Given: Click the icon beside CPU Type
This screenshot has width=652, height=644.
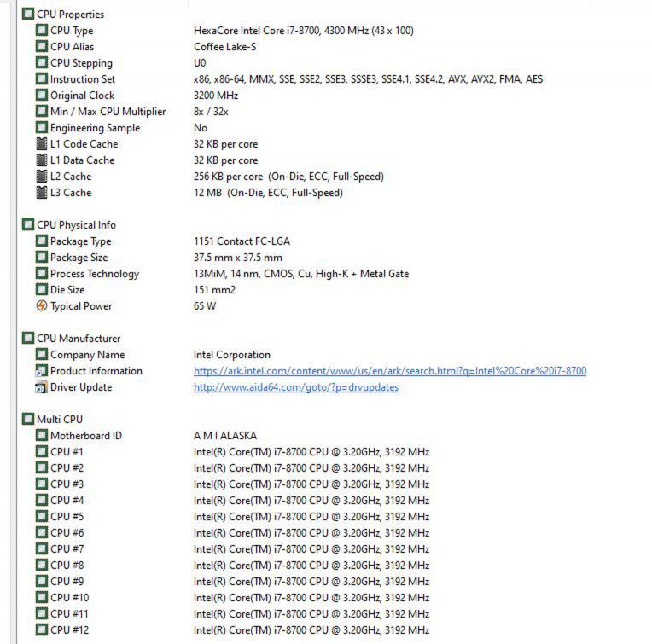Looking at the screenshot, I should pyautogui.click(x=42, y=31).
